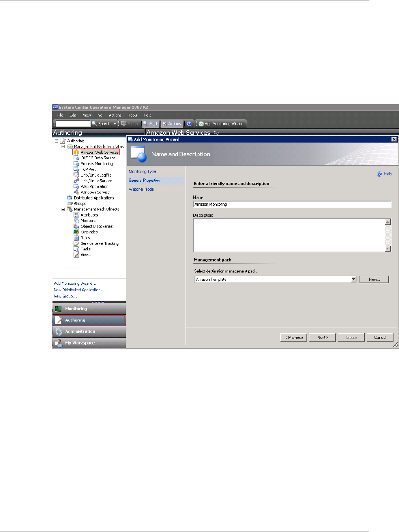
Task: Select the Watcher Node wizard step
Action: pyautogui.click(x=141, y=190)
